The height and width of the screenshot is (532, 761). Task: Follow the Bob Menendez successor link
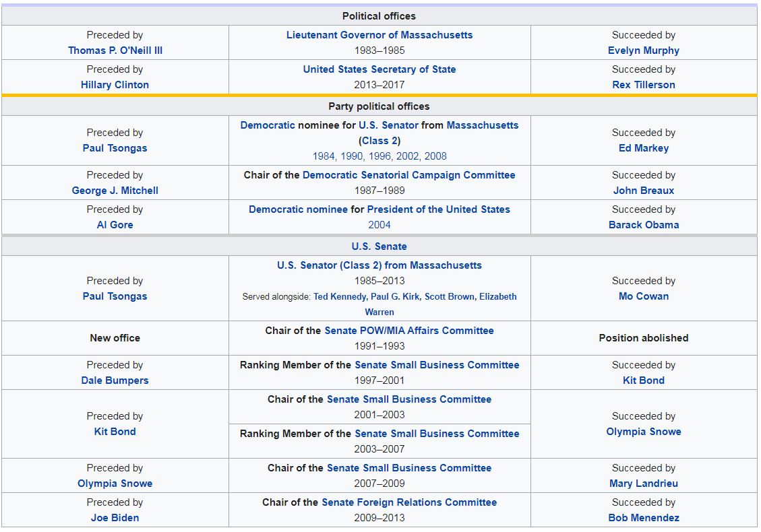click(643, 518)
